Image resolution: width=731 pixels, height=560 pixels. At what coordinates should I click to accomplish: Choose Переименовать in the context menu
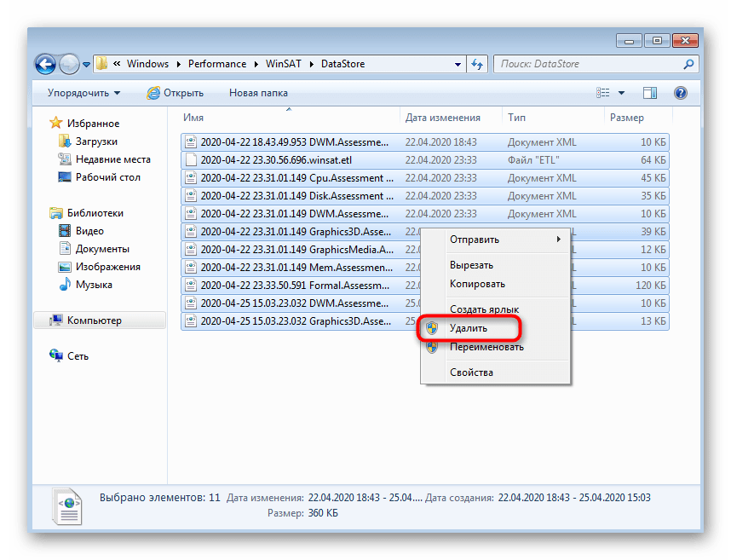tap(486, 347)
